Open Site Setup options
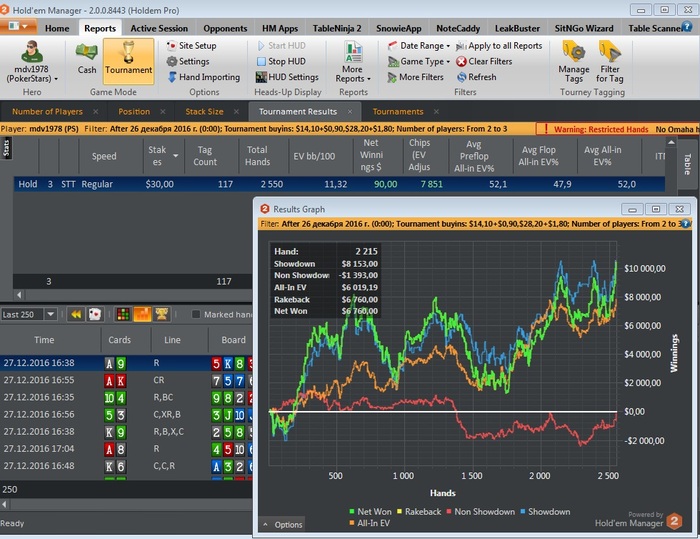This screenshot has width=700, height=539. (x=191, y=46)
